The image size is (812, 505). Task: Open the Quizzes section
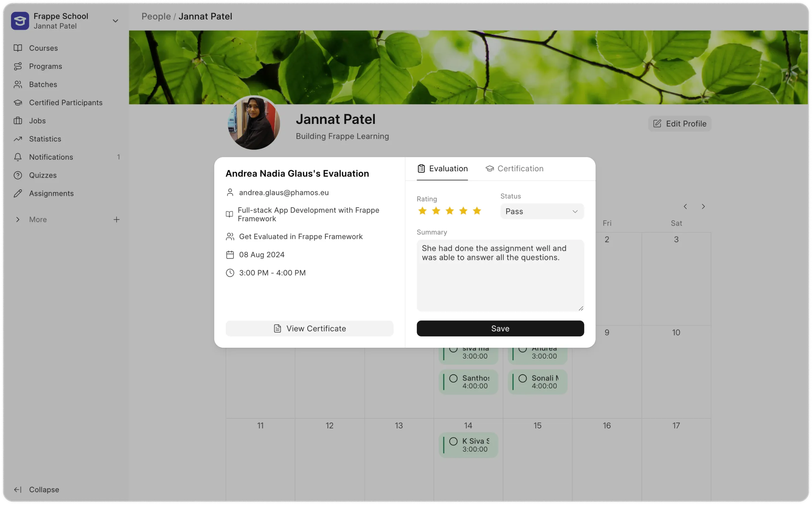click(42, 175)
